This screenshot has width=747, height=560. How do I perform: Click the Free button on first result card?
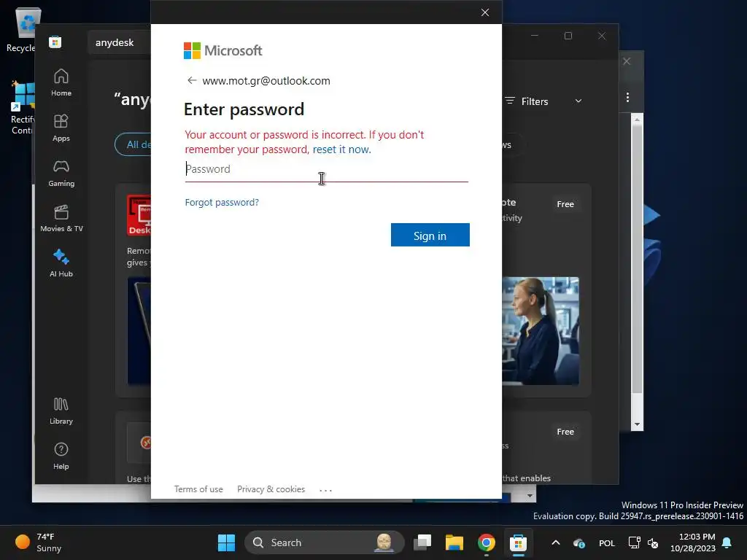pos(565,204)
